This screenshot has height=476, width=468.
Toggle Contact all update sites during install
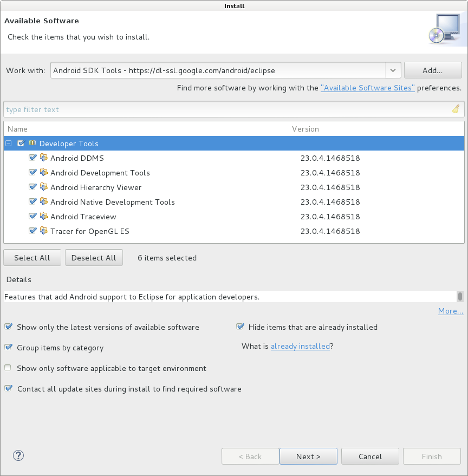pos(9,388)
